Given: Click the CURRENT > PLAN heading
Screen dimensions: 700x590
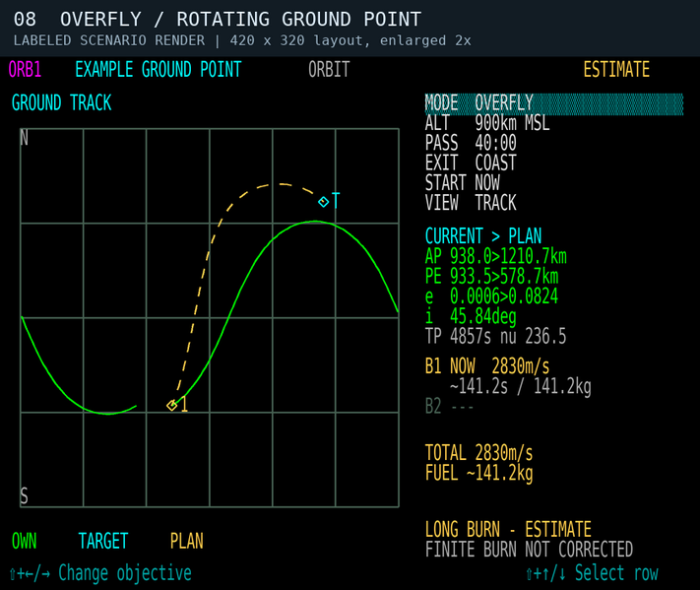Looking at the screenshot, I should pos(483,236).
